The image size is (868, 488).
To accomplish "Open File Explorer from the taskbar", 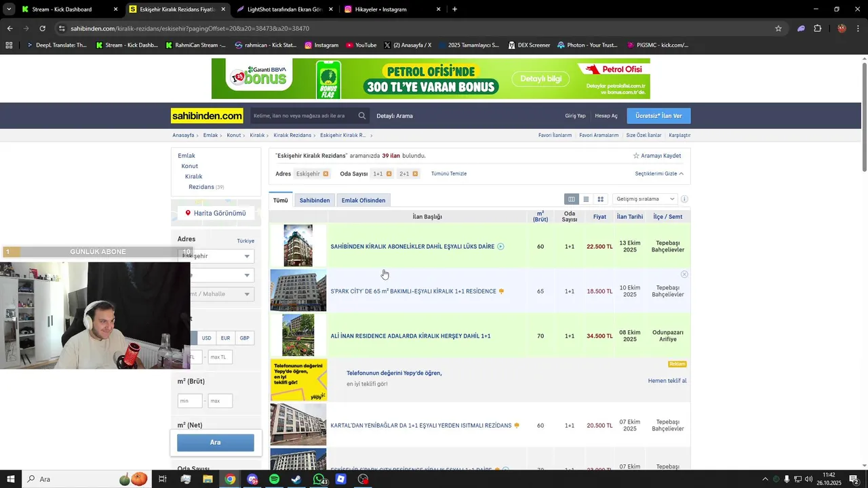I will (x=208, y=479).
